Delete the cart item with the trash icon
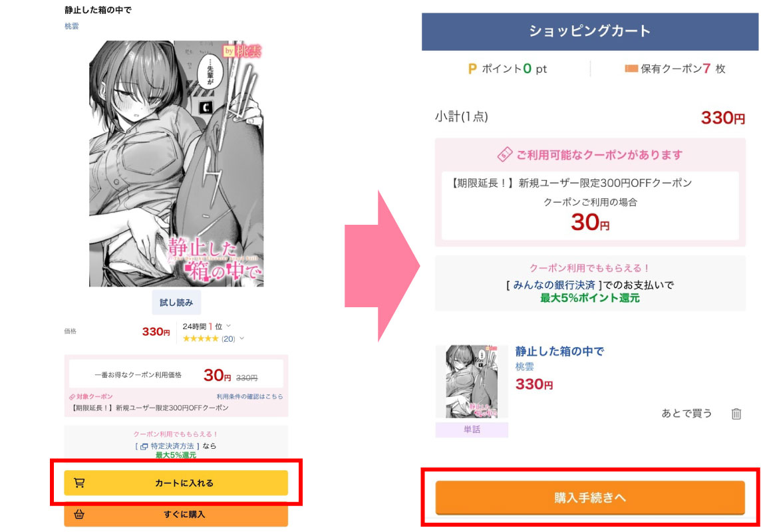 pos(736,414)
